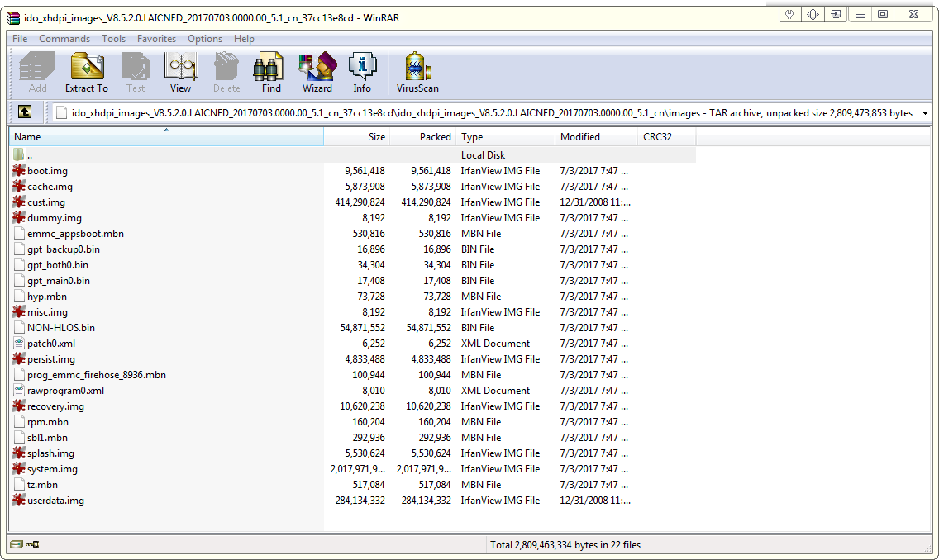
Task: Select the parent folder ".." entry
Action: [30, 155]
